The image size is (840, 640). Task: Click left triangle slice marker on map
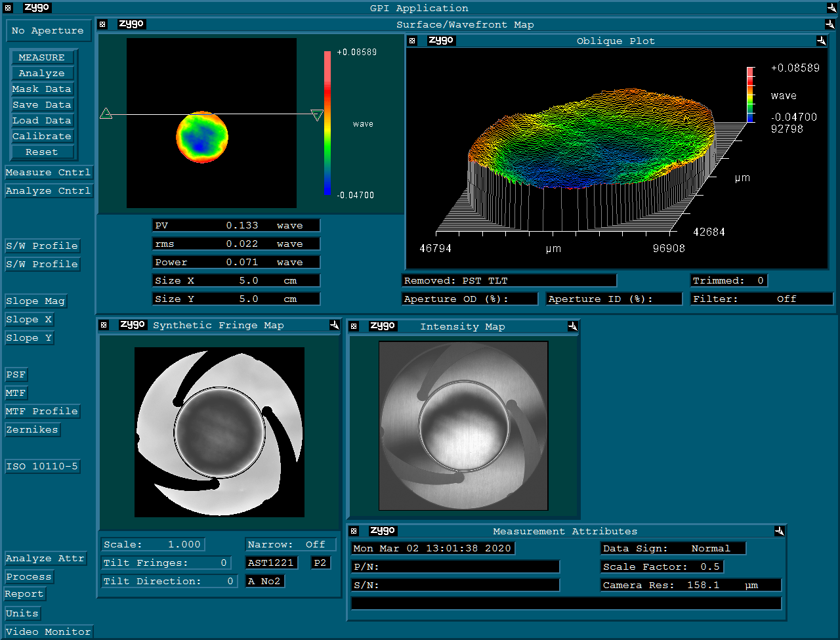pos(106,114)
